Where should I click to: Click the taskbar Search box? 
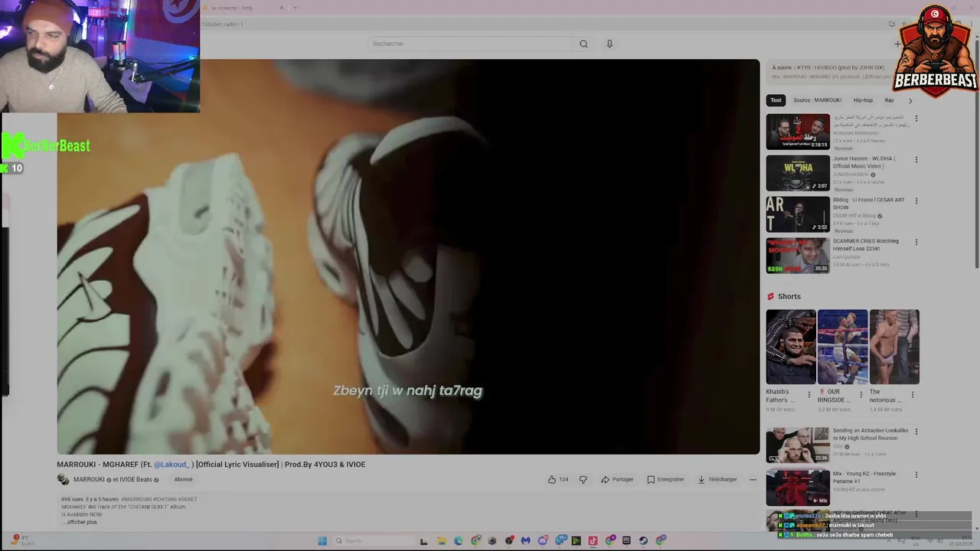[x=374, y=541]
